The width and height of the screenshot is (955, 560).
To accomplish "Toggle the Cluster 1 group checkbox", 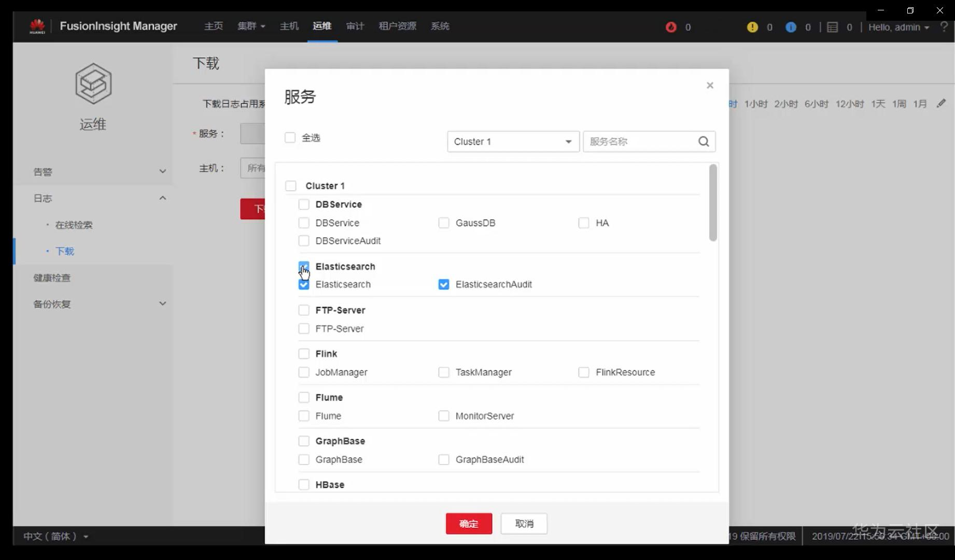I will [x=291, y=186].
